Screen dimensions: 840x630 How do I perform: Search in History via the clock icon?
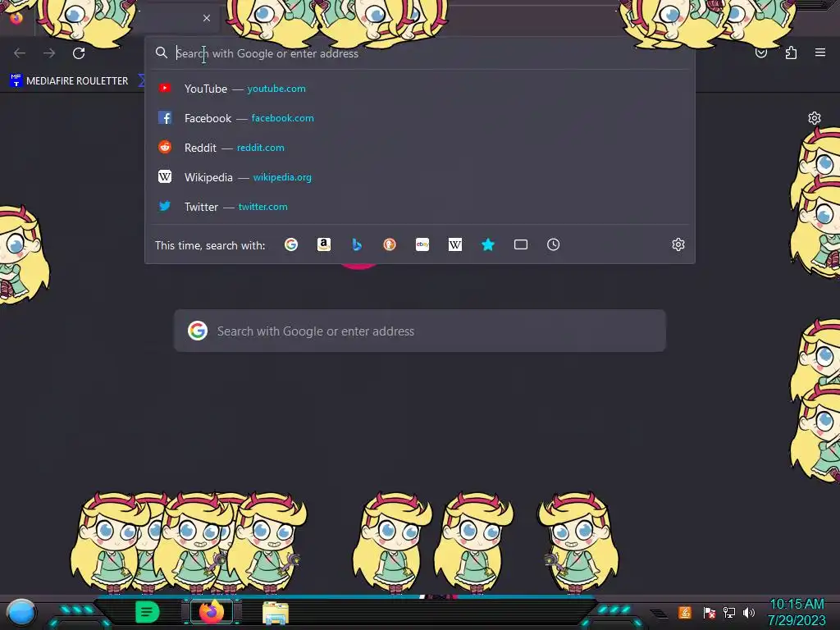(554, 244)
